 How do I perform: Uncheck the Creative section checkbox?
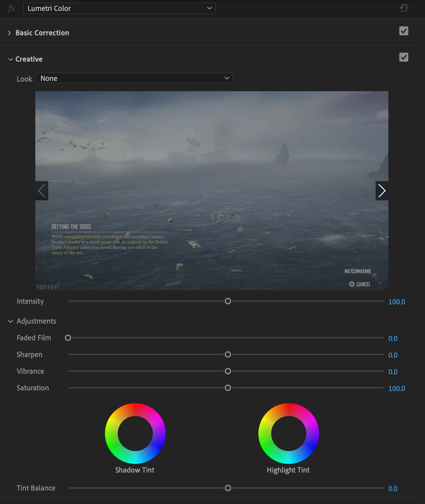click(x=404, y=57)
